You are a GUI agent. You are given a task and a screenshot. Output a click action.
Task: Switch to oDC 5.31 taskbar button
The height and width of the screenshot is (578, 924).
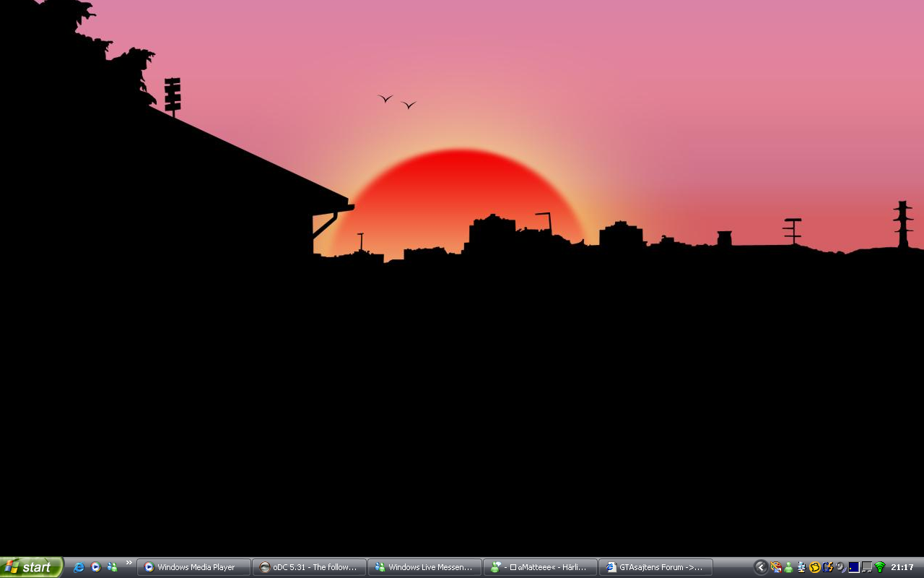click(309, 567)
